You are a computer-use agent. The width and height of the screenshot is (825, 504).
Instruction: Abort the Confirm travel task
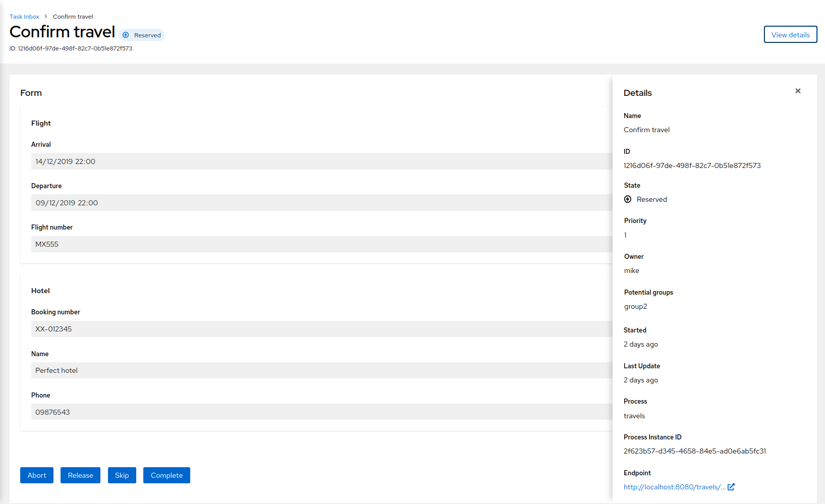[x=37, y=475]
